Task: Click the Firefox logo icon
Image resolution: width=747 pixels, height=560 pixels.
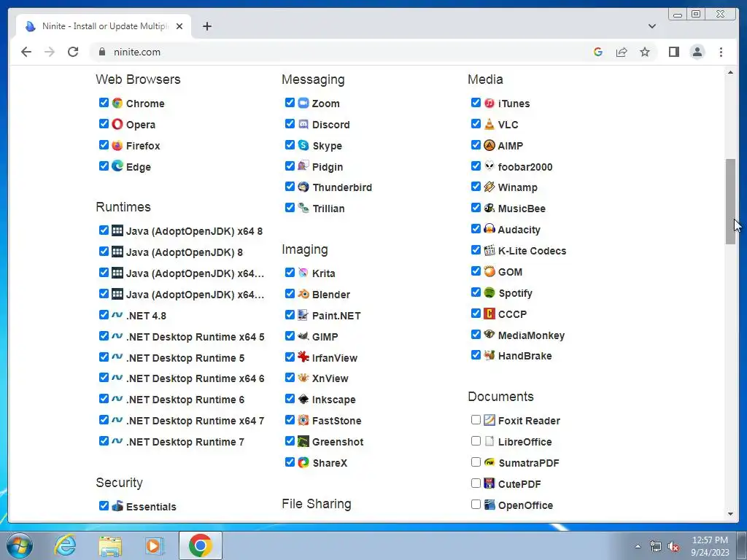Action: coord(117,145)
